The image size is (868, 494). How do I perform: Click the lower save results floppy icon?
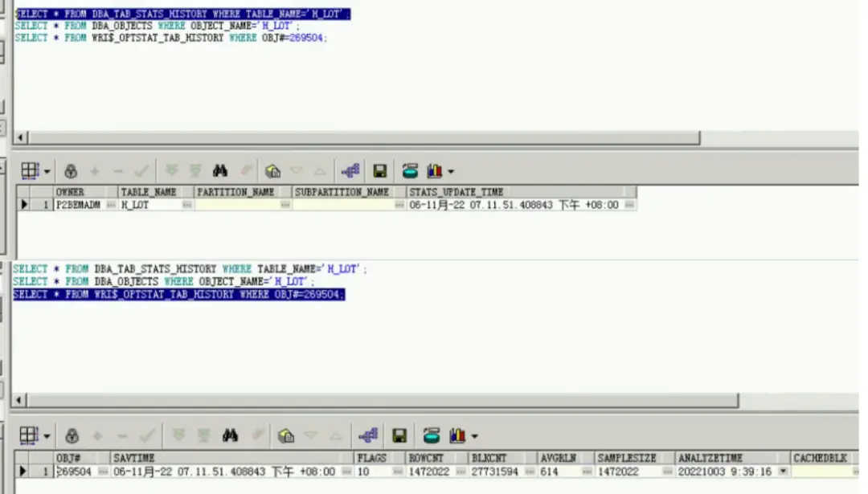pyautogui.click(x=399, y=436)
